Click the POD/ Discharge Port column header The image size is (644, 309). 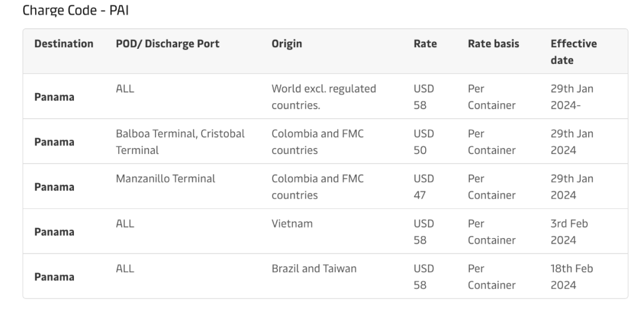[167, 44]
